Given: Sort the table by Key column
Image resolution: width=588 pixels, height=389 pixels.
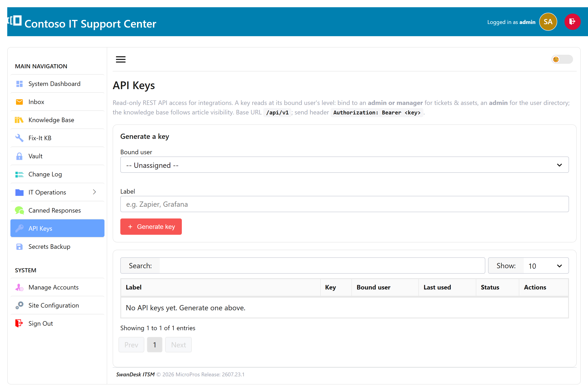Looking at the screenshot, I should coord(336,287).
